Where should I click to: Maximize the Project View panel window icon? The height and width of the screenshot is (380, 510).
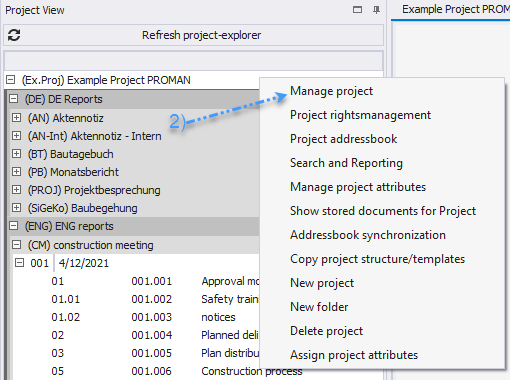click(x=357, y=10)
